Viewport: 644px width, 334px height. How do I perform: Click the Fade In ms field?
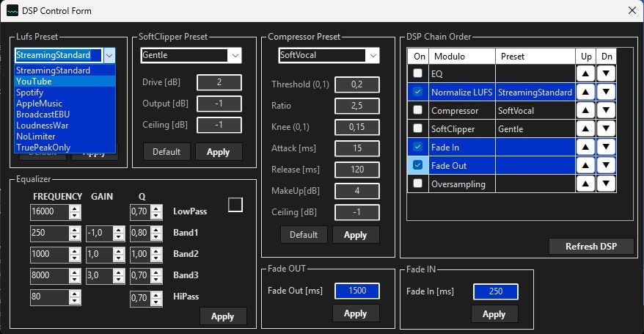click(496, 291)
